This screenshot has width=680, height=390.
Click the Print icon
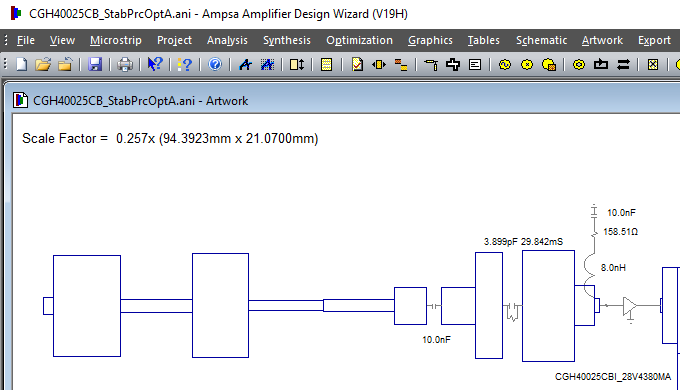coord(125,65)
